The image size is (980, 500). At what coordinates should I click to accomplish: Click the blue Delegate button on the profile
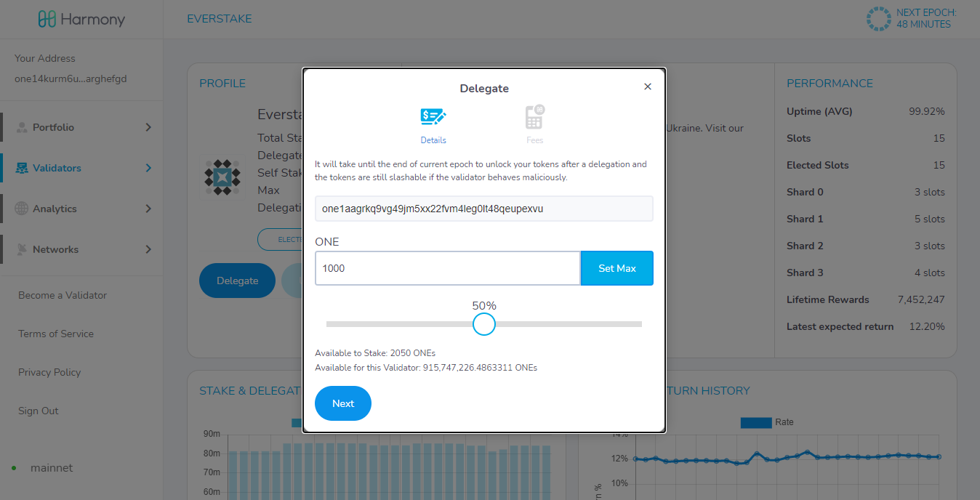pyautogui.click(x=237, y=281)
